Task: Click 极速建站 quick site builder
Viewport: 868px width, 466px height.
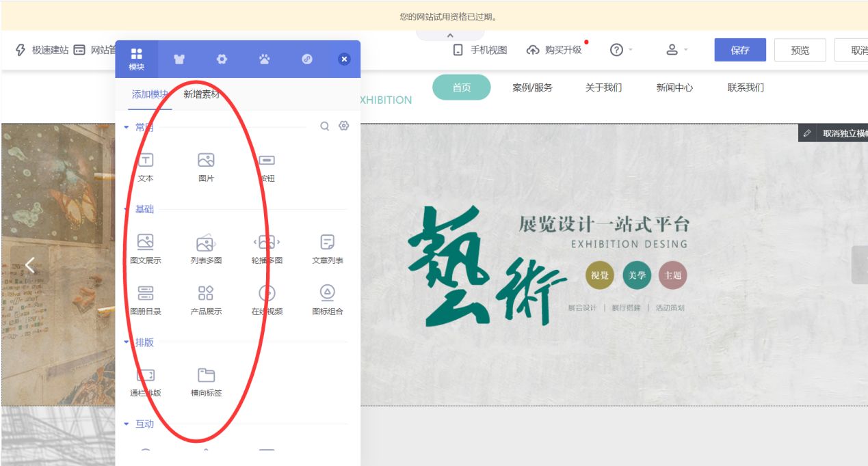Action: coord(42,50)
